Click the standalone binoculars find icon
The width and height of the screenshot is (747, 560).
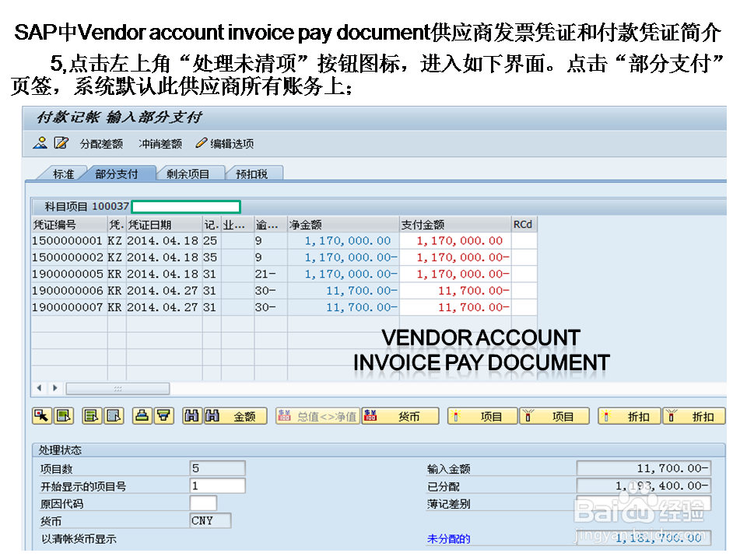tap(192, 416)
